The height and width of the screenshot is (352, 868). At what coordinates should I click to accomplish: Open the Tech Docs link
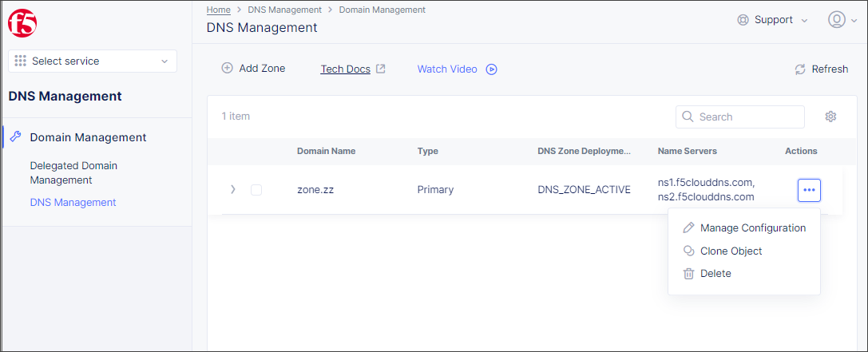tap(346, 69)
